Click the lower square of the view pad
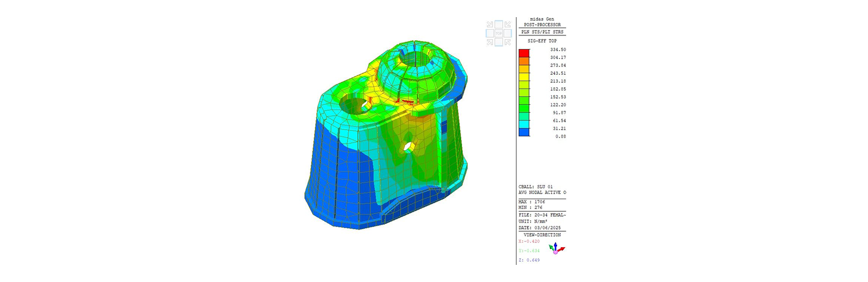The image size is (868, 282). coord(499,43)
